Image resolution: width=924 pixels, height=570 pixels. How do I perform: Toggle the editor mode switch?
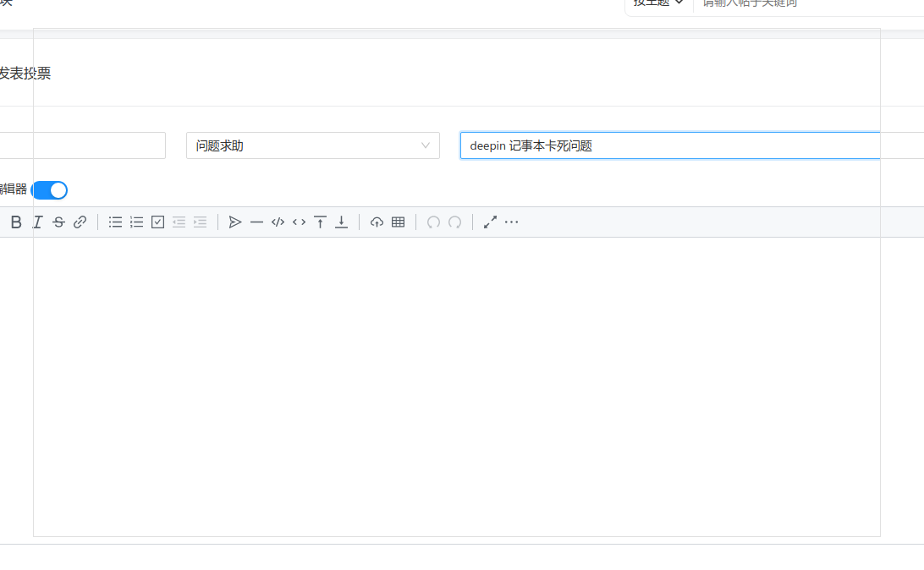[49, 190]
